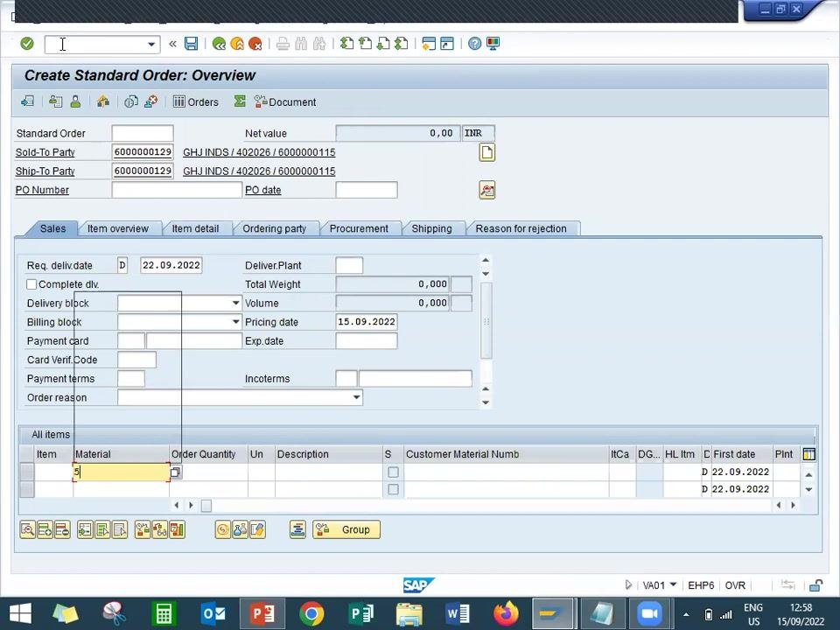Expand the status bar triangle arrow

tap(628, 585)
